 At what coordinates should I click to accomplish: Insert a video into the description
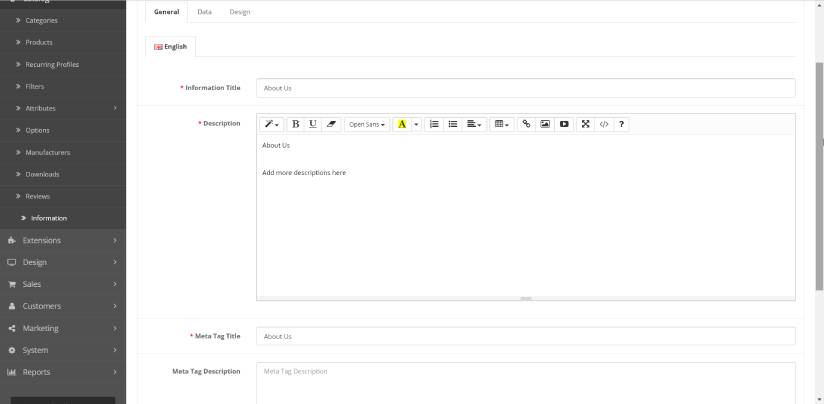(564, 124)
